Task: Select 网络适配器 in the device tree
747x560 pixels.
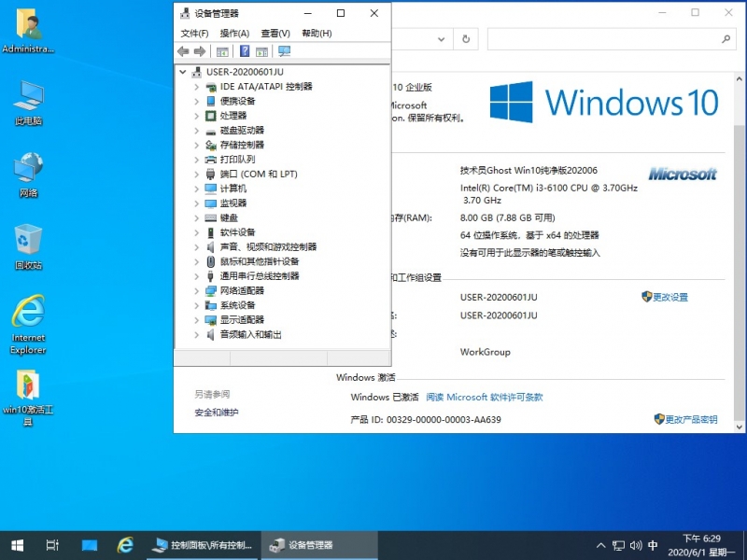Action: coord(242,291)
